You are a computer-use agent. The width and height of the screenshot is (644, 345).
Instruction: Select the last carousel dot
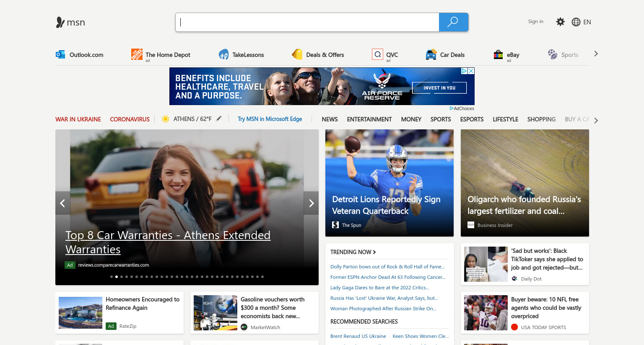click(262, 277)
